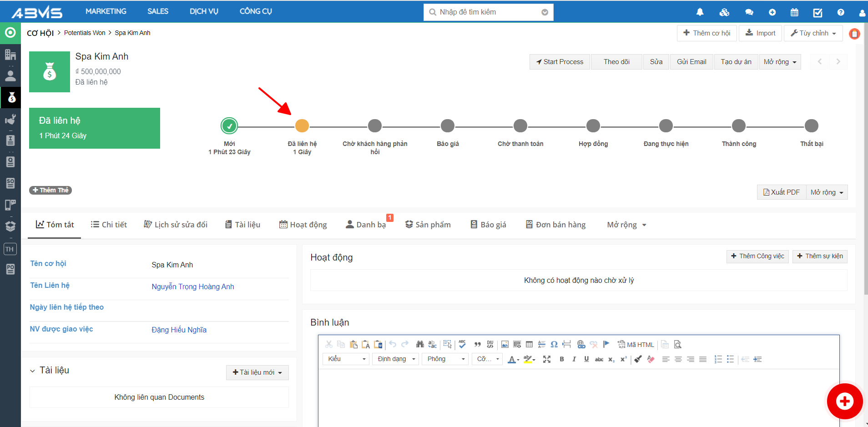This screenshot has height=427, width=868.
Task: Open the text color picker in editor
Action: click(513, 359)
